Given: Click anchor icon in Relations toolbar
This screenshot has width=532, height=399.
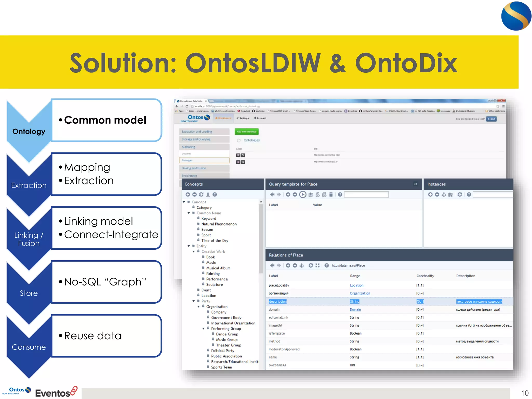Looking at the screenshot, I should (301, 265).
